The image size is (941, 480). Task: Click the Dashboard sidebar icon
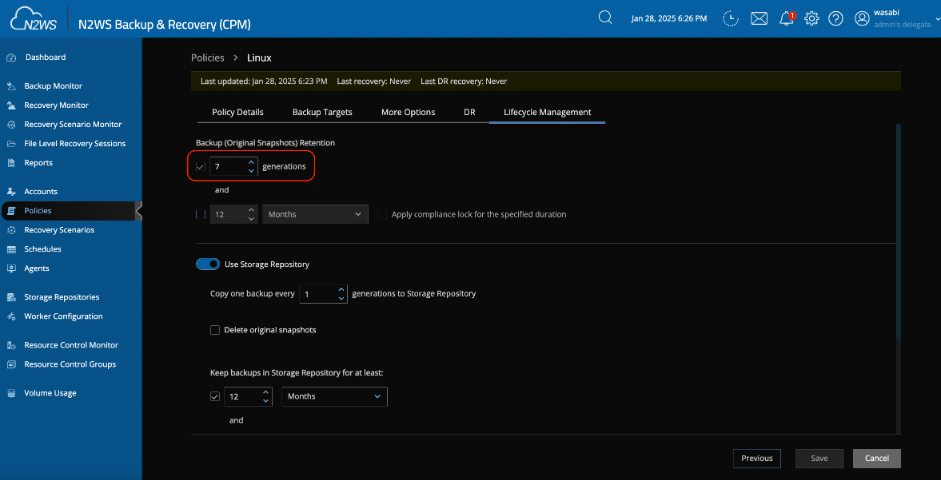pyautogui.click(x=10, y=58)
